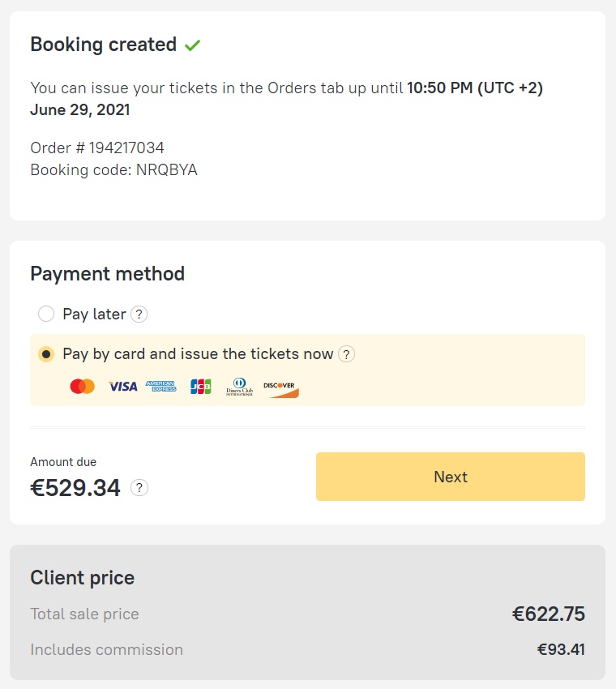
Task: Open the help icon beside Pay by card
Action: pyautogui.click(x=346, y=354)
